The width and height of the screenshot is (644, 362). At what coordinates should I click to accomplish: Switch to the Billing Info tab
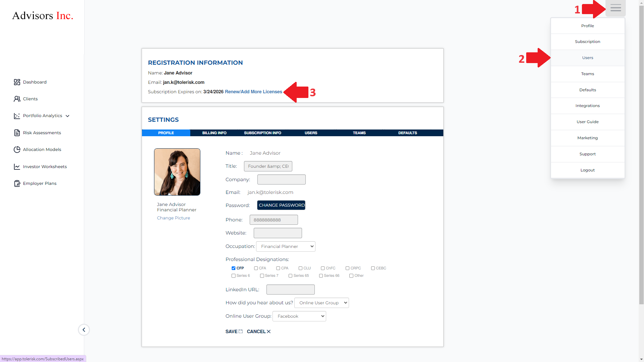[214, 133]
